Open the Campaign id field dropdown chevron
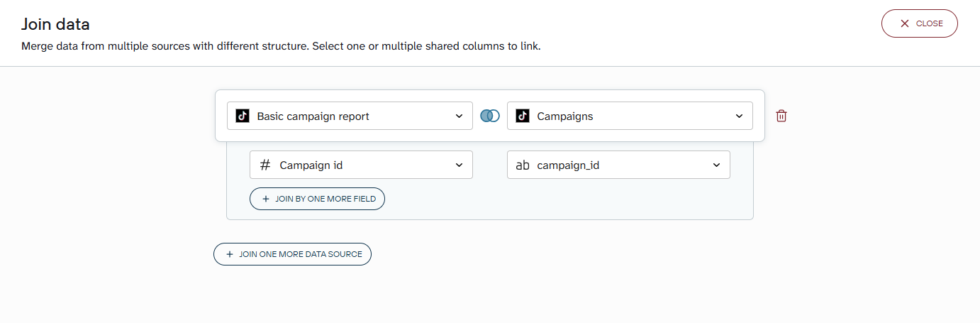This screenshot has height=323, width=980. [459, 166]
